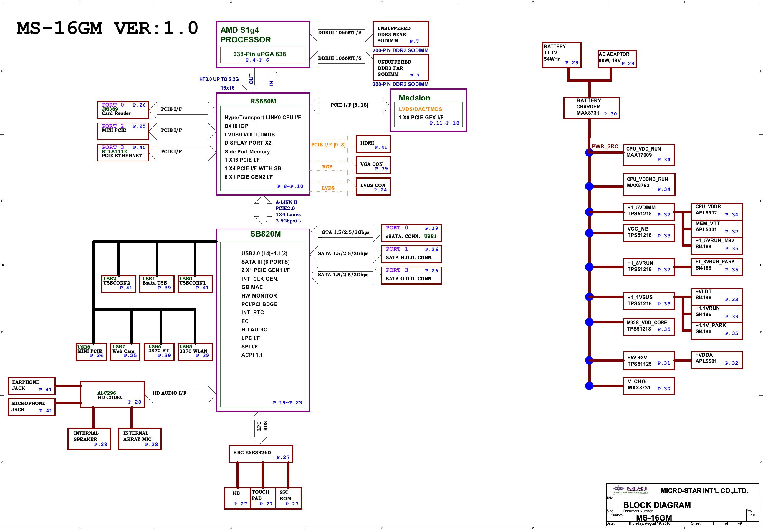The image size is (763, 532).
Task: Click the +5V +3V TPS51125 box
Action: click(x=649, y=361)
